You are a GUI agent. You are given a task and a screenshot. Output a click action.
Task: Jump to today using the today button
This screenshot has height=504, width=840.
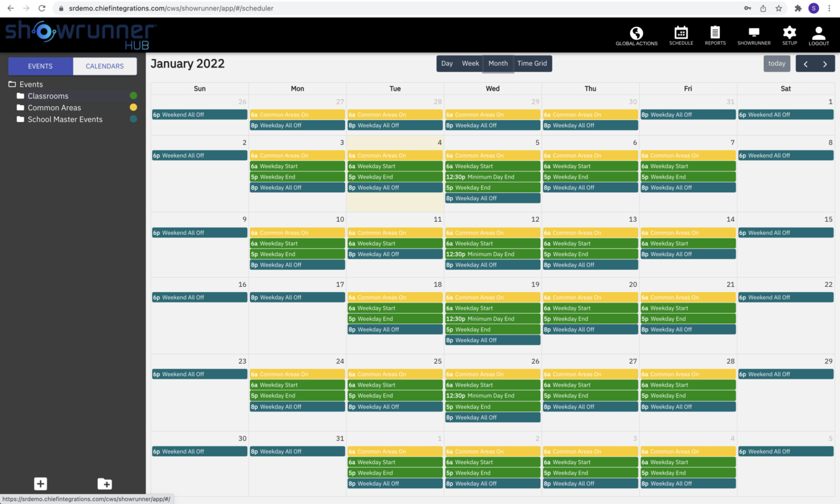(x=777, y=63)
